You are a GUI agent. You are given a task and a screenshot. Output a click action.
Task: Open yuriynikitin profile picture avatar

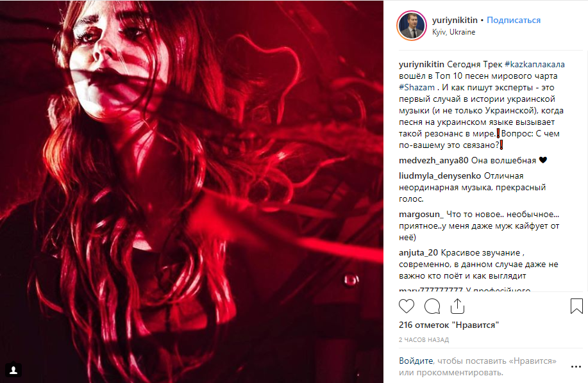tap(412, 26)
